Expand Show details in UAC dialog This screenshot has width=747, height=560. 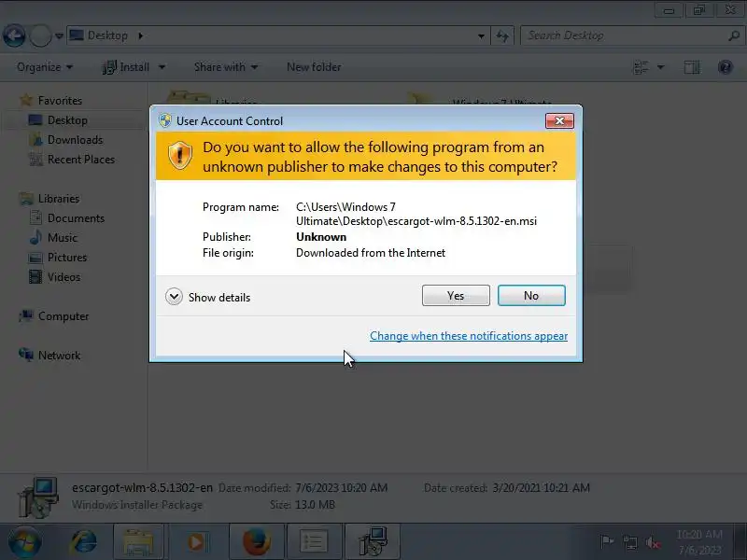tap(207, 297)
